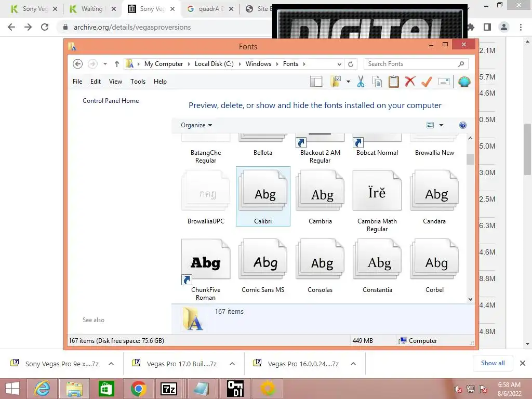This screenshot has height=399, width=532.
Task: Click the fonts list scroll up arrow
Action: pos(470,138)
